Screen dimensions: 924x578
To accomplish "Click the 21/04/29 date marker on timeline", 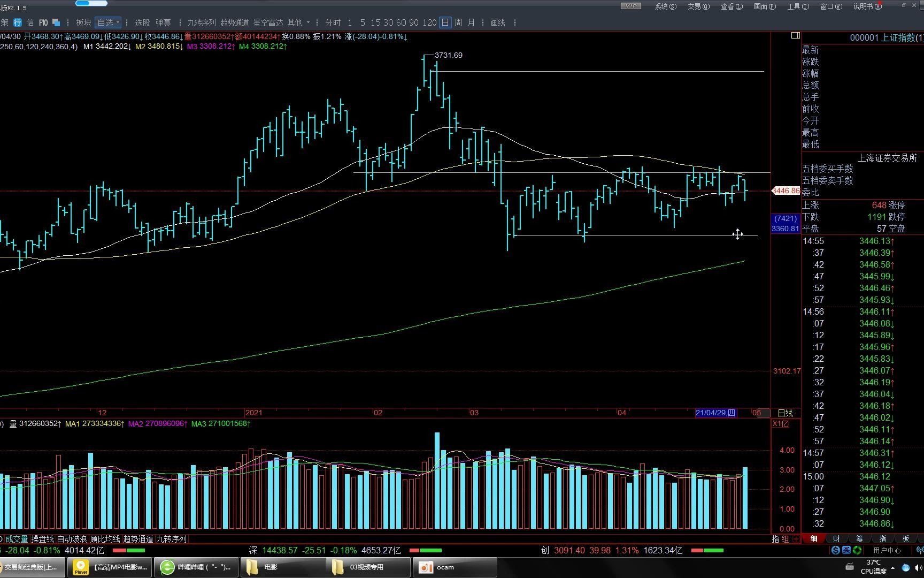I will click(715, 413).
